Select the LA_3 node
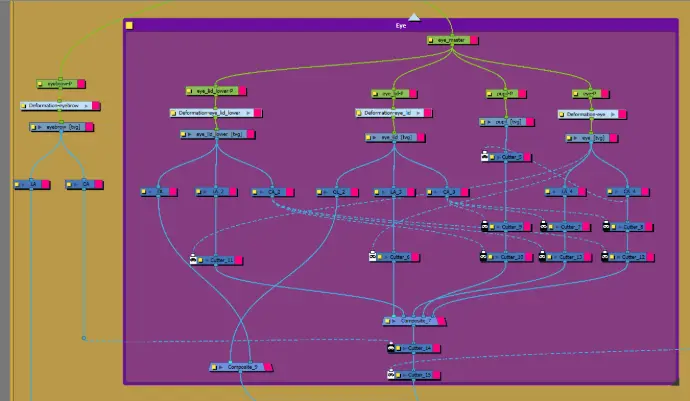This screenshot has height=401, width=690. click(x=394, y=192)
